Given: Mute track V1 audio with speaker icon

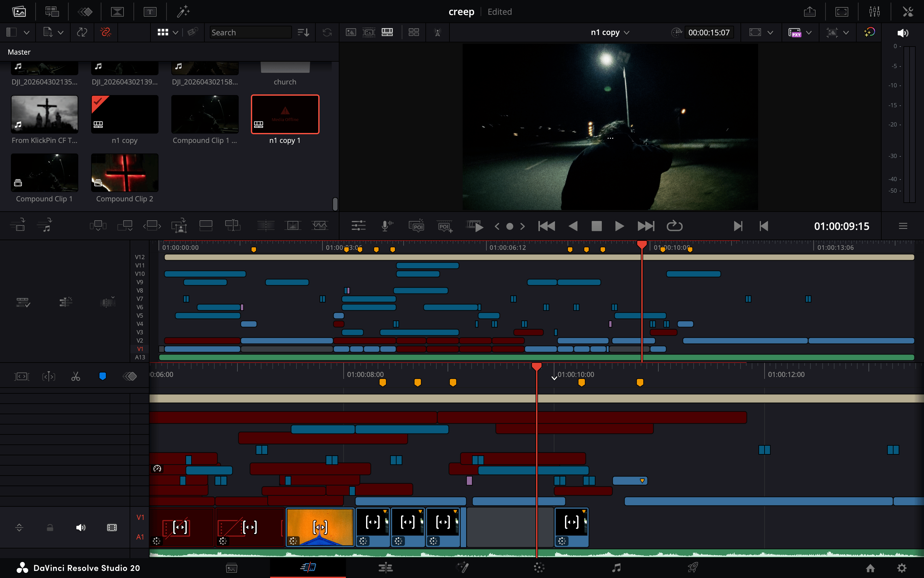Looking at the screenshot, I should [x=81, y=528].
